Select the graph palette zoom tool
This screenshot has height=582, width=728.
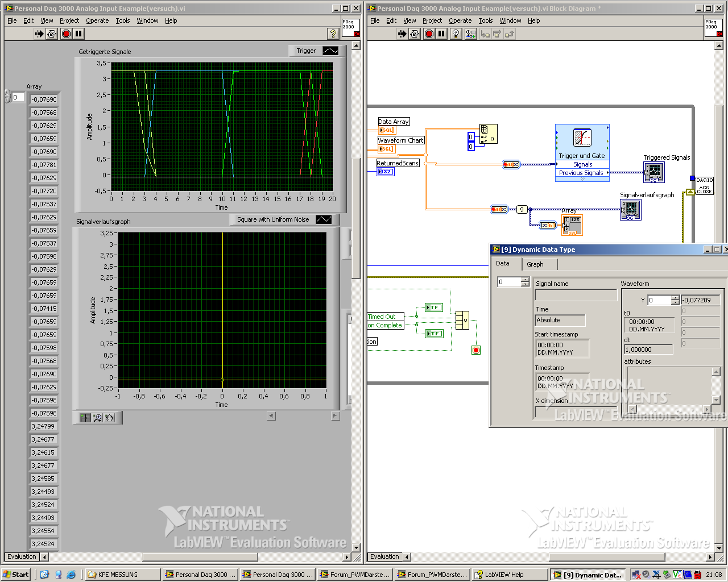point(97,418)
